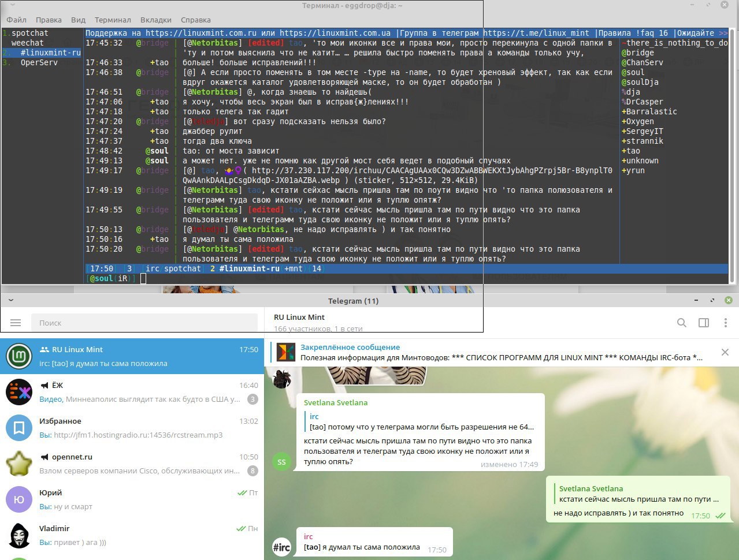Click the 17:50 clock in weechat status bar
739x560 pixels.
tap(102, 268)
